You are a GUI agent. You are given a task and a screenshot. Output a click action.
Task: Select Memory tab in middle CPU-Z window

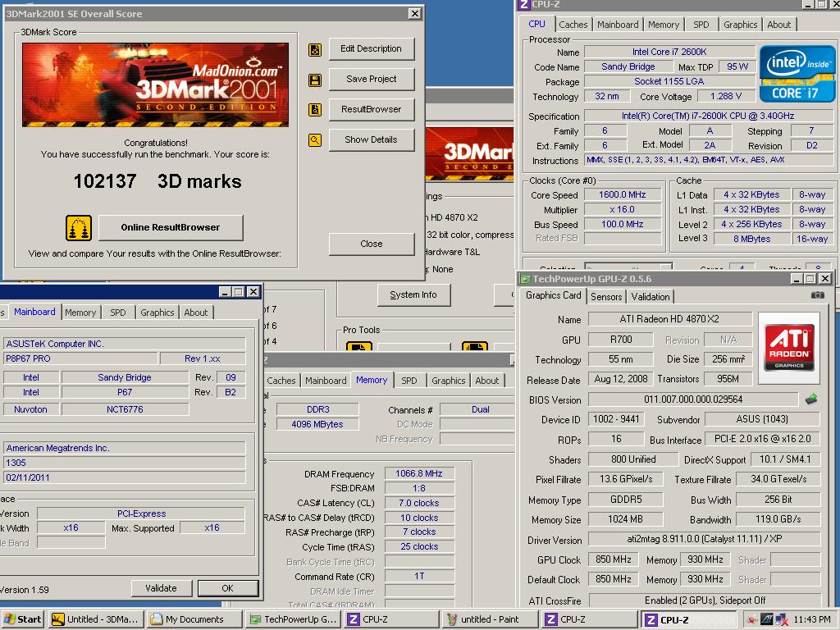point(372,380)
